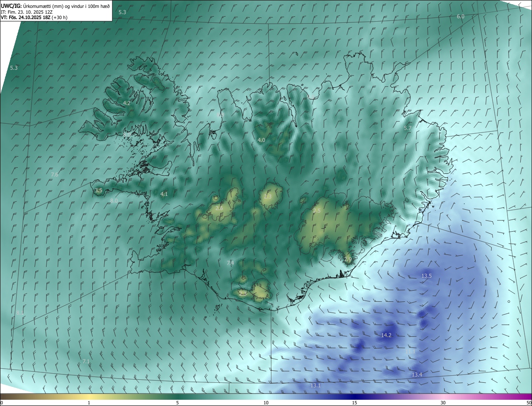The width and height of the screenshot is (532, 406).
Task: Click the dark blue section of the color scale
Action: coord(355,397)
